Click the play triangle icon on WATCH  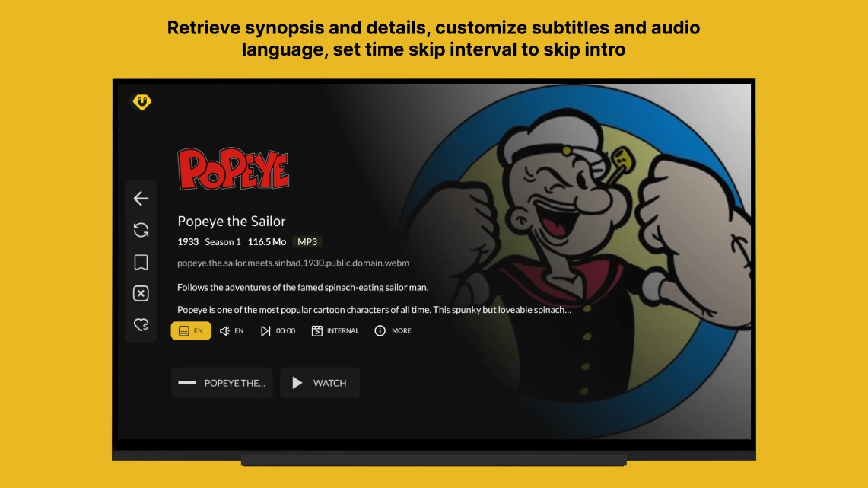(x=297, y=383)
